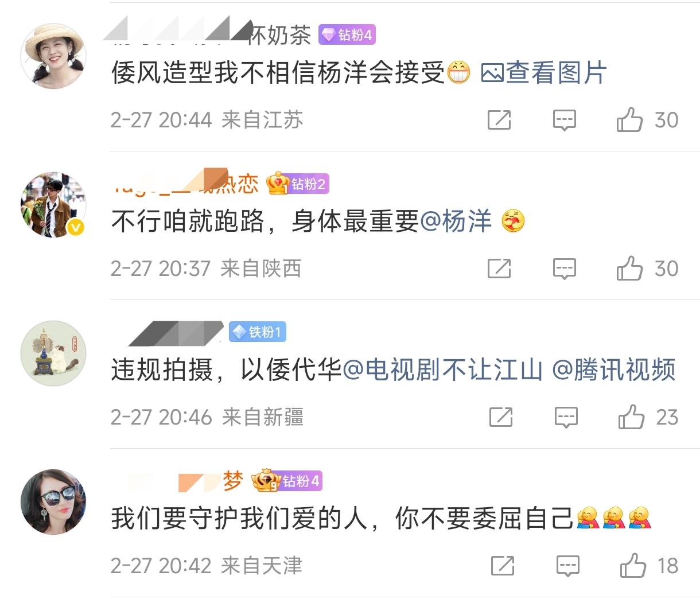Tap the 铁粉1 fan badge
The image size is (700, 599).
257,332
